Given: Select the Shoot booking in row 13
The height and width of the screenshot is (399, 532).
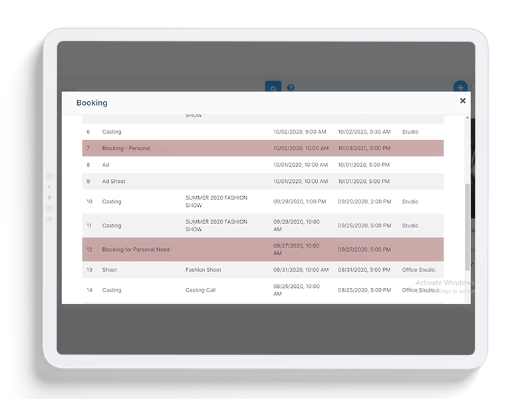Looking at the screenshot, I should click(110, 270).
